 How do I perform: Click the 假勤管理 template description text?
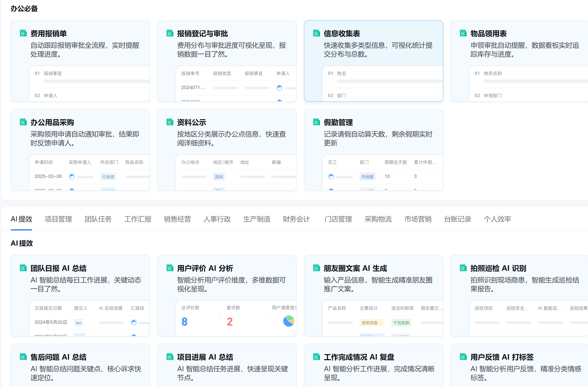click(x=378, y=138)
